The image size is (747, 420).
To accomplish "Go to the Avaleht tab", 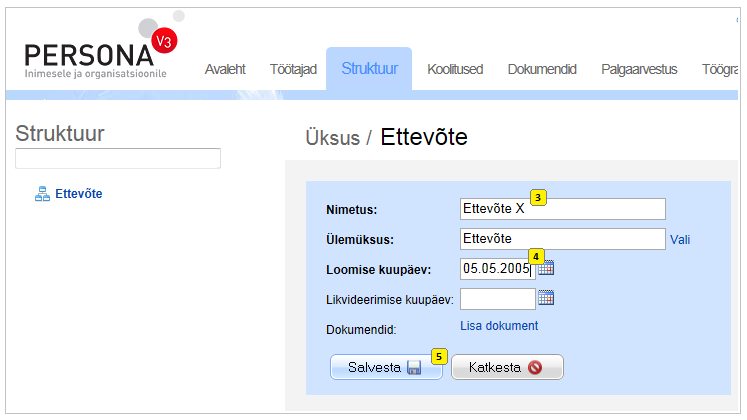I will pos(225,69).
